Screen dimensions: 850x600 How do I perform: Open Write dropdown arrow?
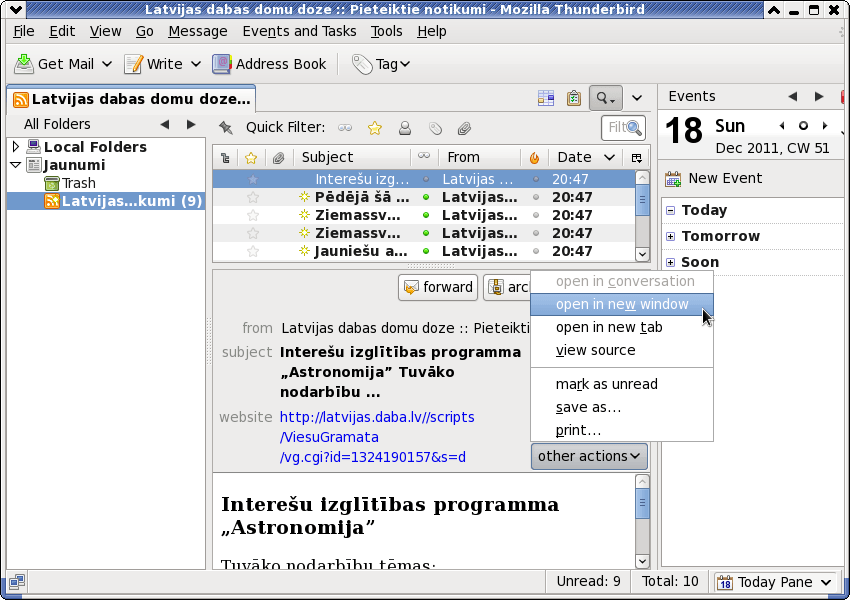196,64
